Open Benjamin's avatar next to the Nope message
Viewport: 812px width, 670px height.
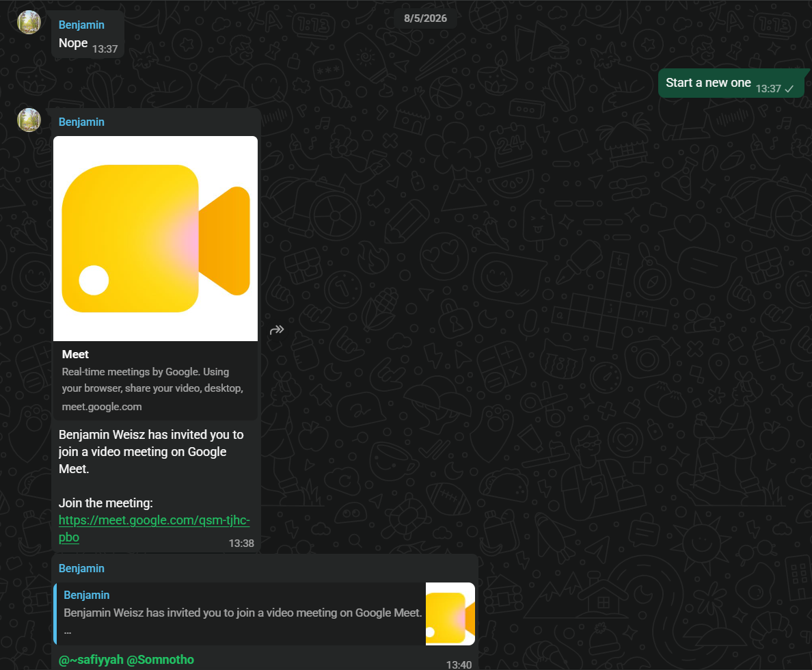pyautogui.click(x=29, y=23)
